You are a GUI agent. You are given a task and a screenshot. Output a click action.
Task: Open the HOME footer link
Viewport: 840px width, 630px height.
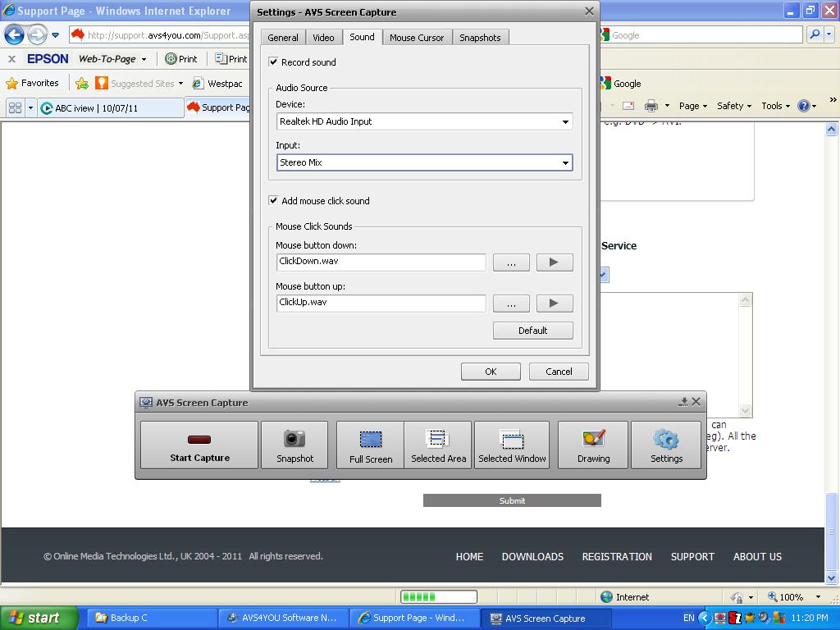coord(469,557)
